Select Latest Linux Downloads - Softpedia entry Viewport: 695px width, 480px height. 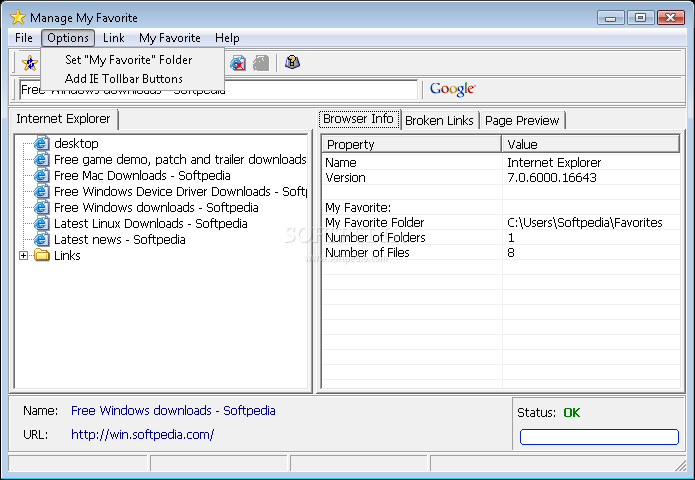click(x=151, y=223)
